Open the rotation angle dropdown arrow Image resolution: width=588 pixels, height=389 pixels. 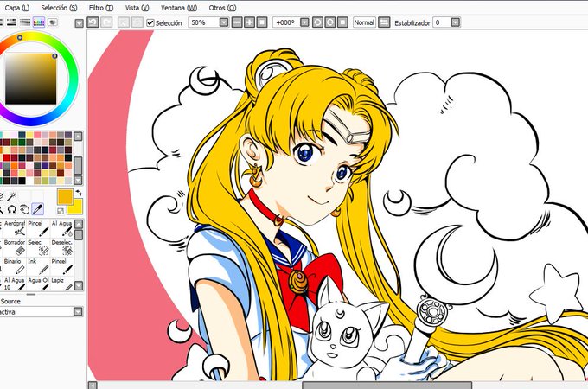[305, 22]
